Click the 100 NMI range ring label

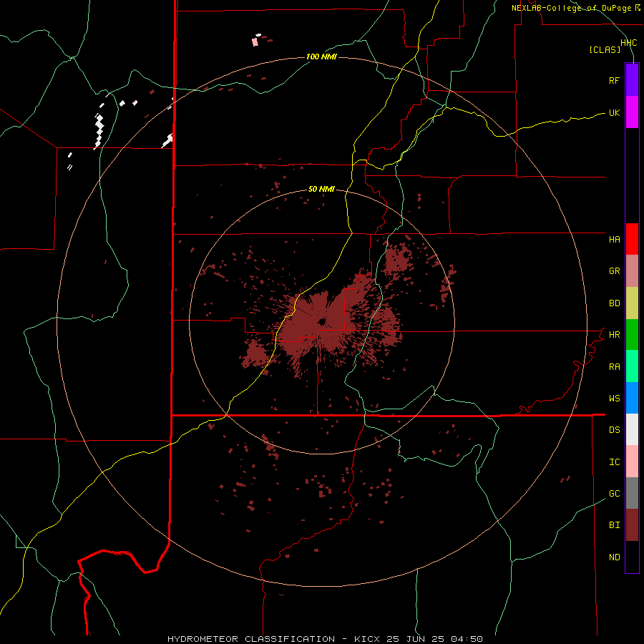321,57
